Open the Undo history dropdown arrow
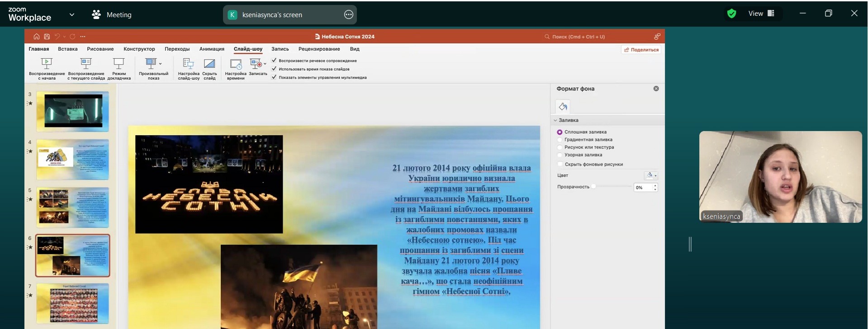Image resolution: width=868 pixels, height=329 pixels. [x=64, y=37]
